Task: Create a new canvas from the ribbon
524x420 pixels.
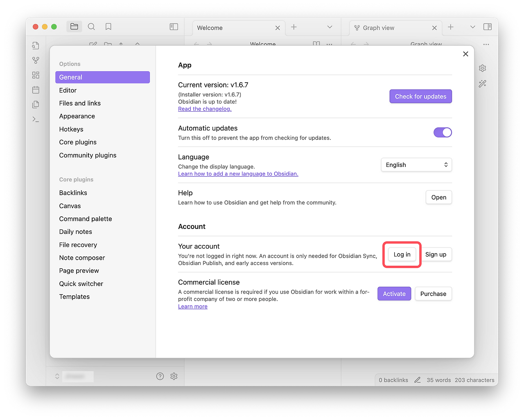Action: [x=36, y=75]
